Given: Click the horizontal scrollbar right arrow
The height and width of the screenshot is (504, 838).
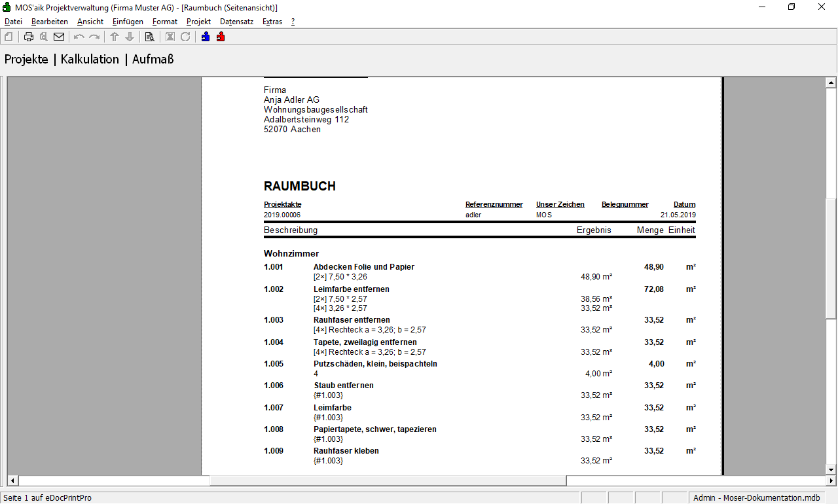Looking at the screenshot, I should coord(820,480).
